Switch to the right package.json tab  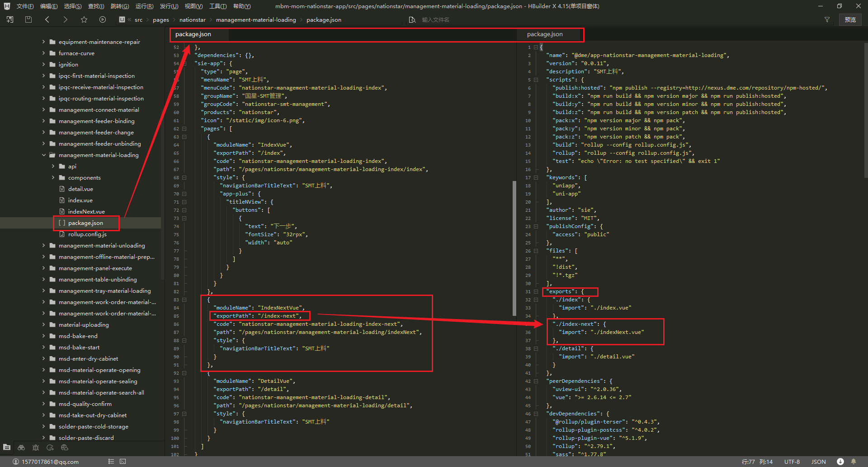[x=545, y=34]
